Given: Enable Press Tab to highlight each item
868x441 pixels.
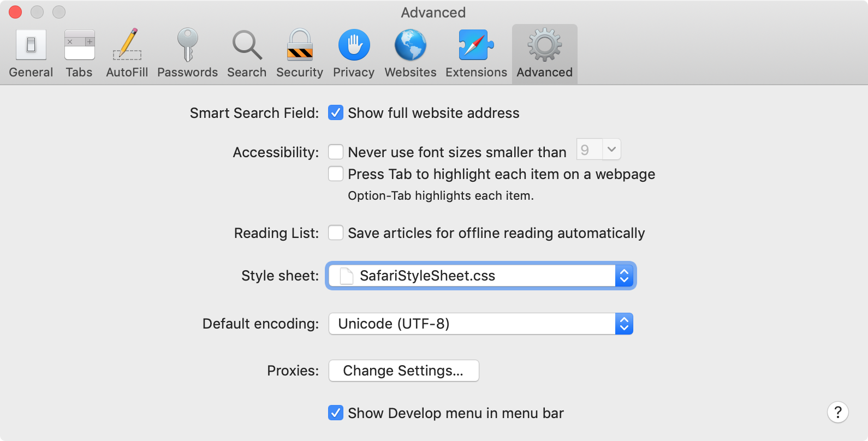Looking at the screenshot, I should (x=336, y=174).
